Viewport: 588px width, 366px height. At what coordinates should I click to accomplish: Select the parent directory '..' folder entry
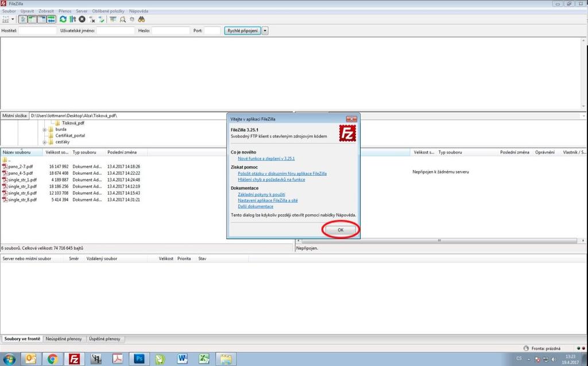click(x=7, y=160)
